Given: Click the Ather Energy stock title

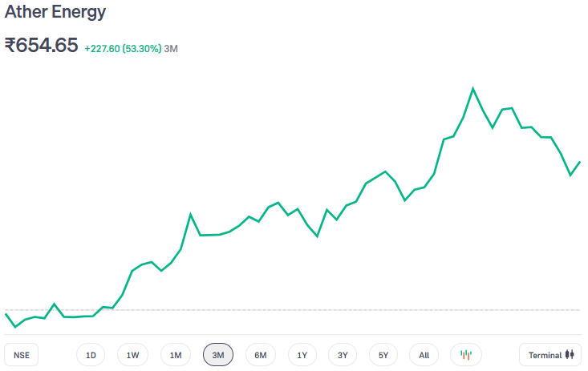Looking at the screenshot, I should click(55, 13).
